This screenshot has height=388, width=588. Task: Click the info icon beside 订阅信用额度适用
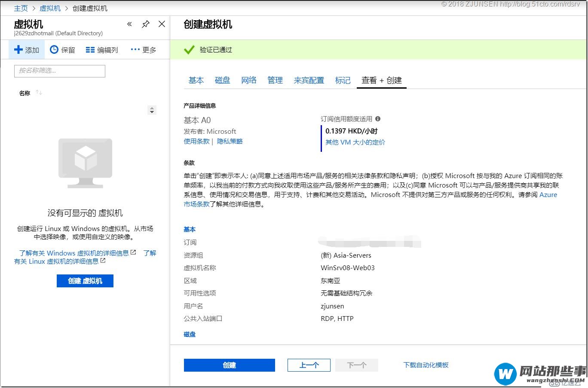tap(378, 119)
